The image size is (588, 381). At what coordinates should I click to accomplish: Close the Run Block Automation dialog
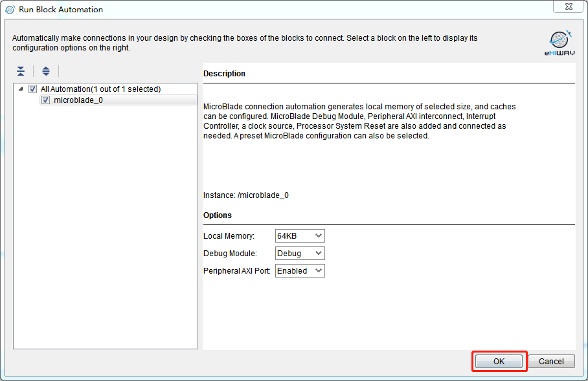567,8
